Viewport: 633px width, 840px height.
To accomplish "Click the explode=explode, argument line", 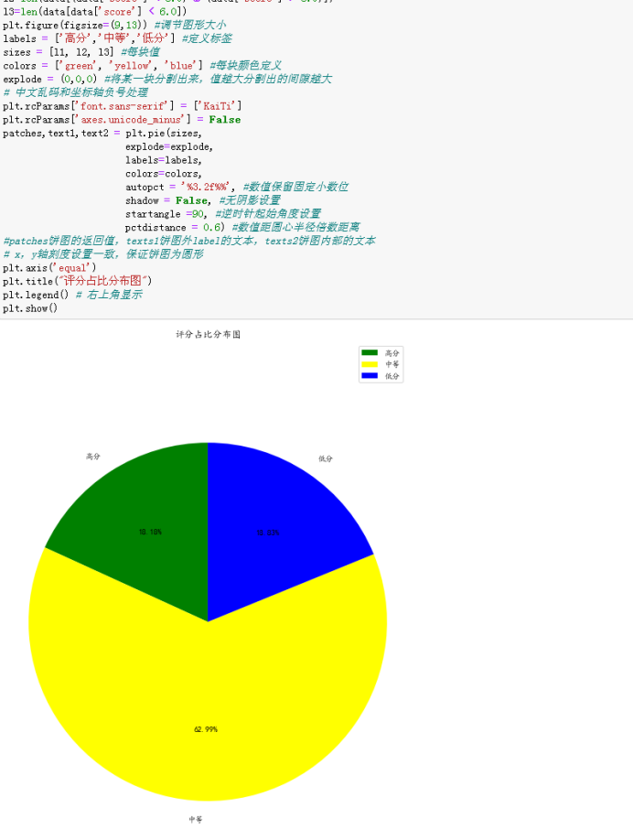I will 169,146.
